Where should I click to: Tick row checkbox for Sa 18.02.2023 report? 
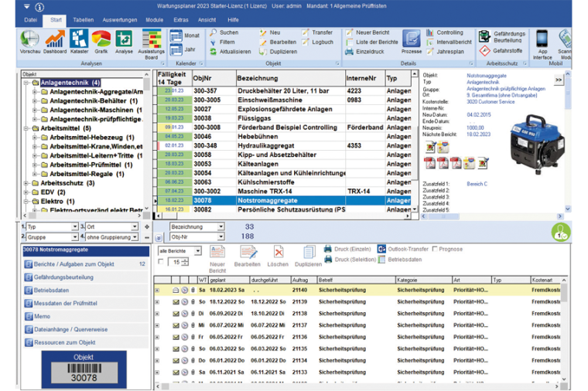click(x=157, y=291)
